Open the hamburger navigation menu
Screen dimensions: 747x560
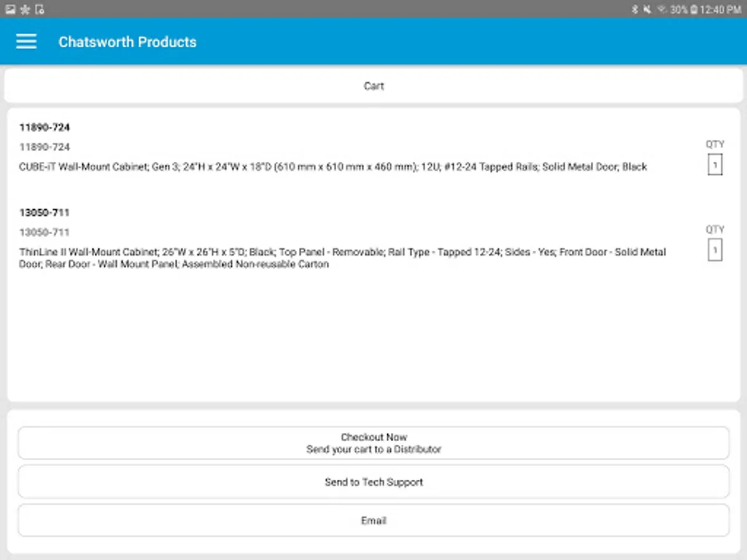pos(26,42)
